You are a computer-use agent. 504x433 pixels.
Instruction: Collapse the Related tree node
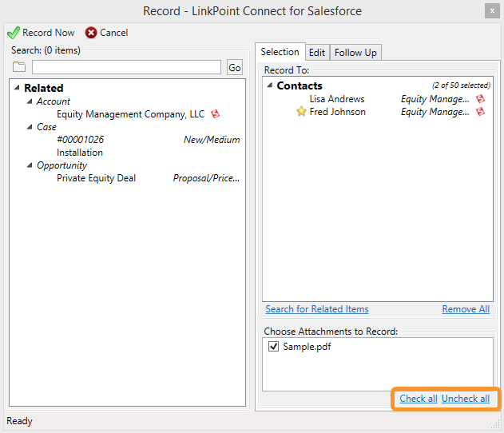pyautogui.click(x=17, y=87)
